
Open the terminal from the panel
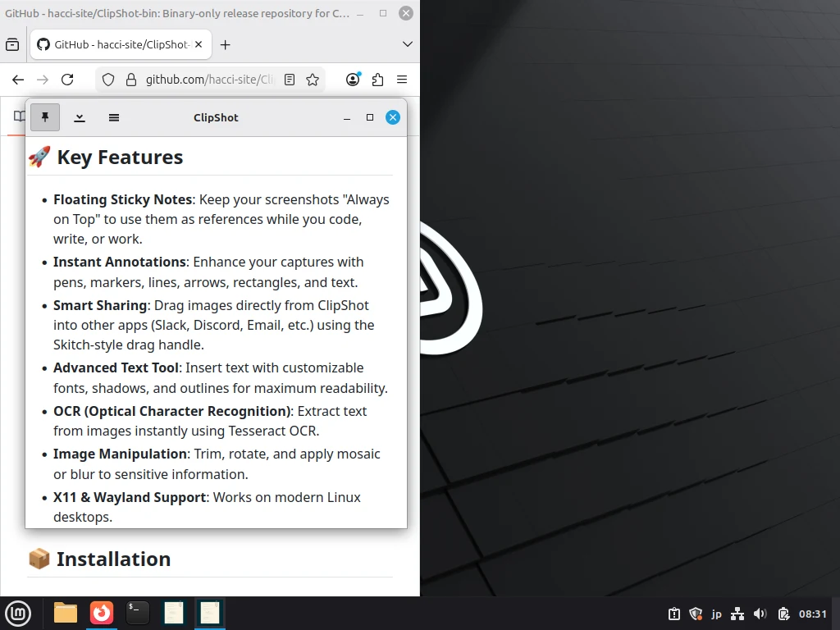pos(138,613)
